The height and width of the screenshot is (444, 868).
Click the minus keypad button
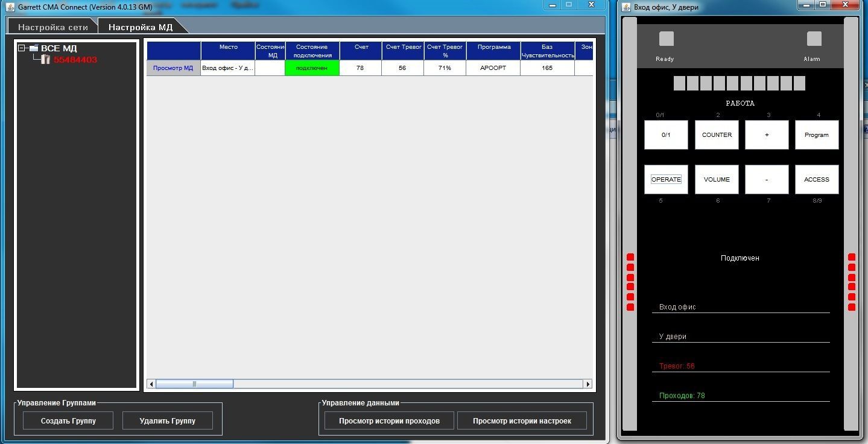click(x=767, y=179)
